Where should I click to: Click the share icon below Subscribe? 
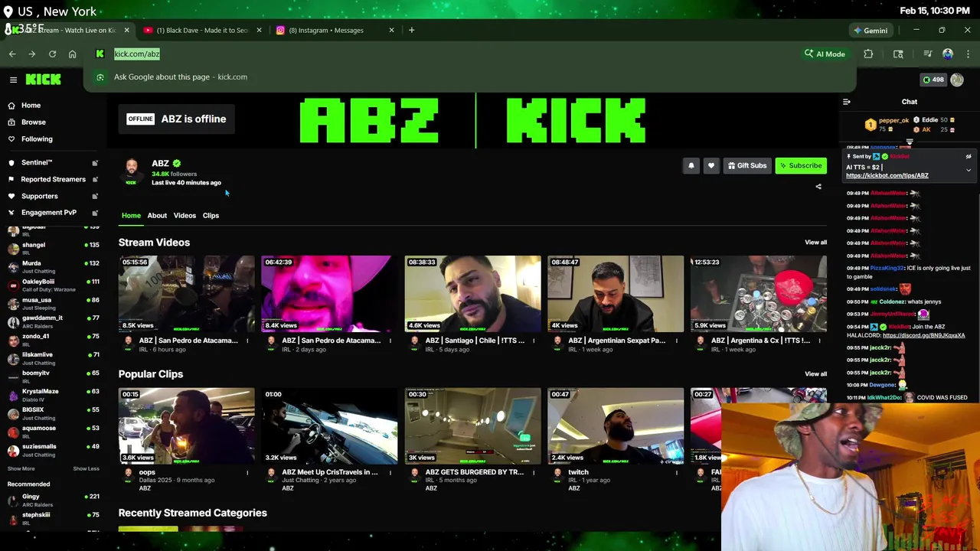point(818,187)
